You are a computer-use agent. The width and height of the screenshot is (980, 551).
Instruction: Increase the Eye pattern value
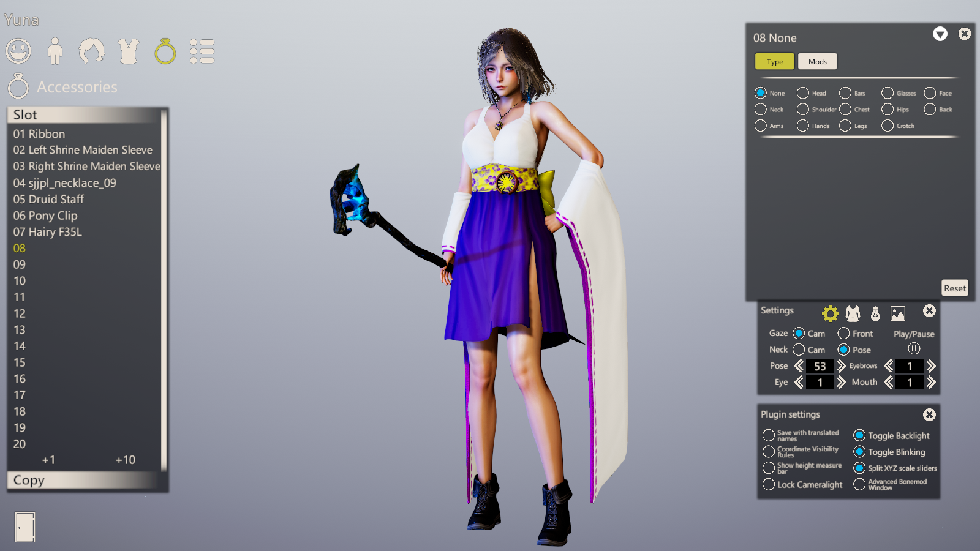[842, 383]
